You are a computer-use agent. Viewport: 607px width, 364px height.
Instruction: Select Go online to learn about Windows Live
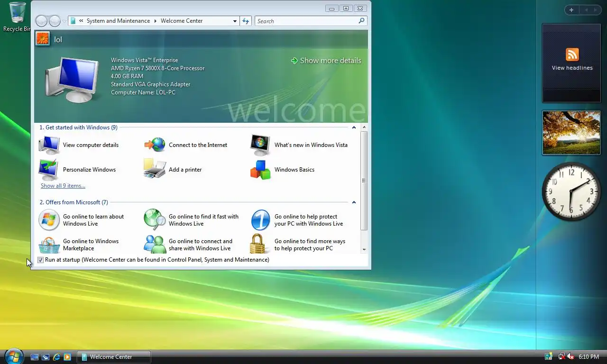(81, 220)
